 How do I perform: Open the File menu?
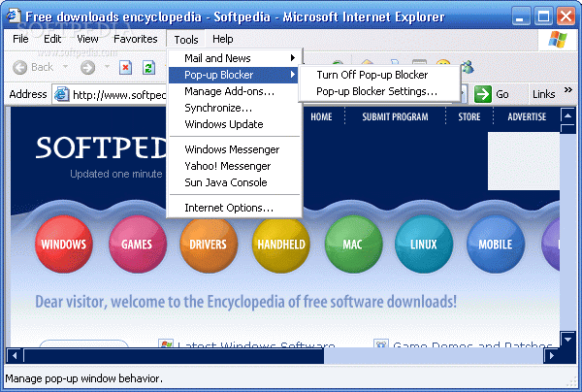coord(20,39)
